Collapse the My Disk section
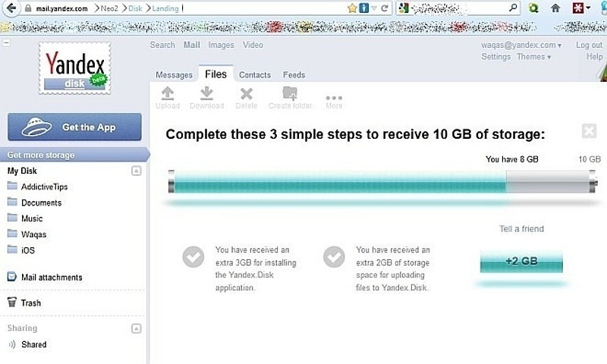The height and width of the screenshot is (364, 607). click(137, 171)
